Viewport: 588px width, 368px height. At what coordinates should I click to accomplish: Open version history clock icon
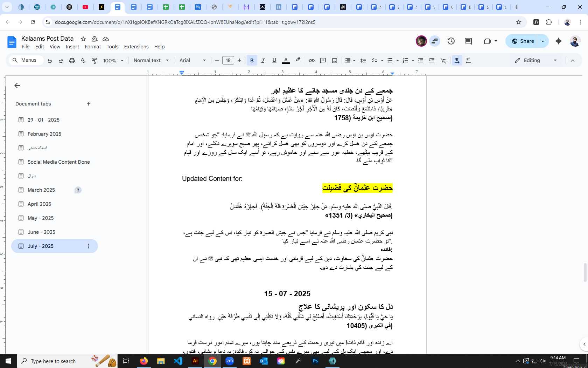tap(451, 41)
